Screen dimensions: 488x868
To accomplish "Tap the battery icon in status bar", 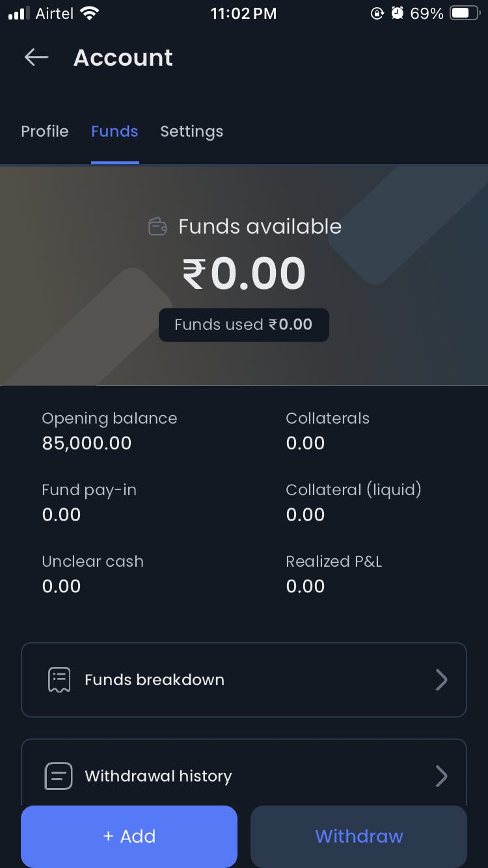I will pyautogui.click(x=465, y=13).
